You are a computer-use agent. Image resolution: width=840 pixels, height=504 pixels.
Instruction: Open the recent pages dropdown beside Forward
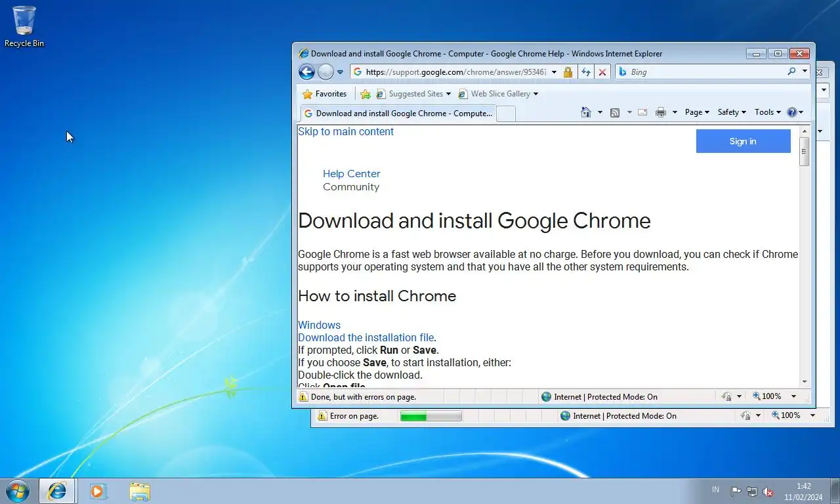pyautogui.click(x=340, y=72)
